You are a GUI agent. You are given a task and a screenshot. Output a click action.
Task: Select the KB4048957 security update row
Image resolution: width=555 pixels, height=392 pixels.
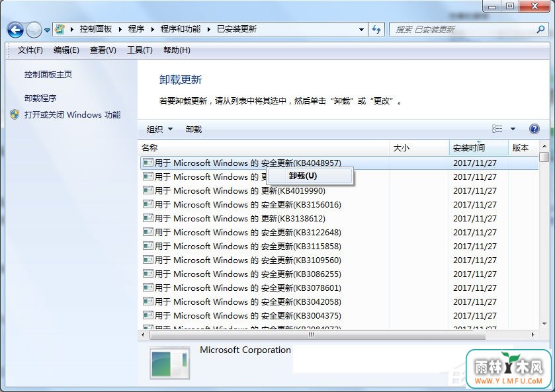pos(339,163)
